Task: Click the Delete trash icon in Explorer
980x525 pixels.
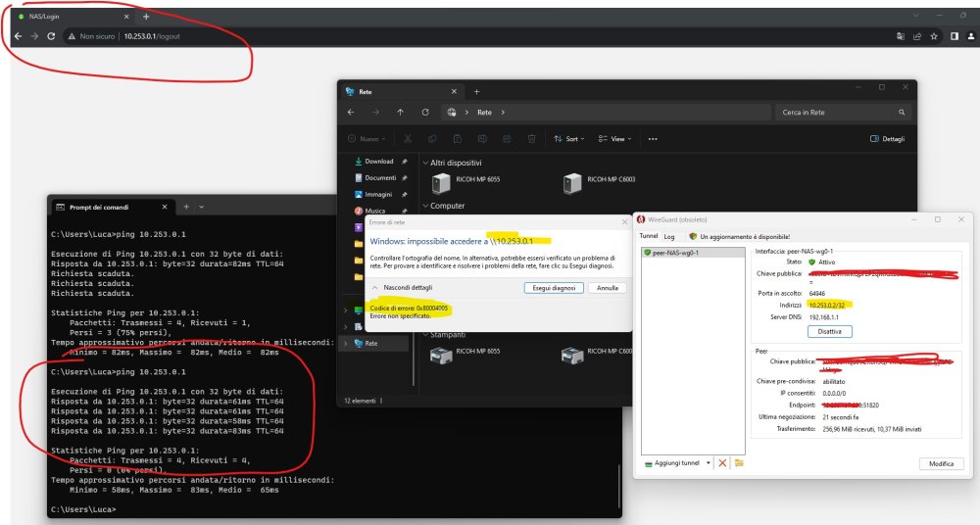Action: coord(531,139)
